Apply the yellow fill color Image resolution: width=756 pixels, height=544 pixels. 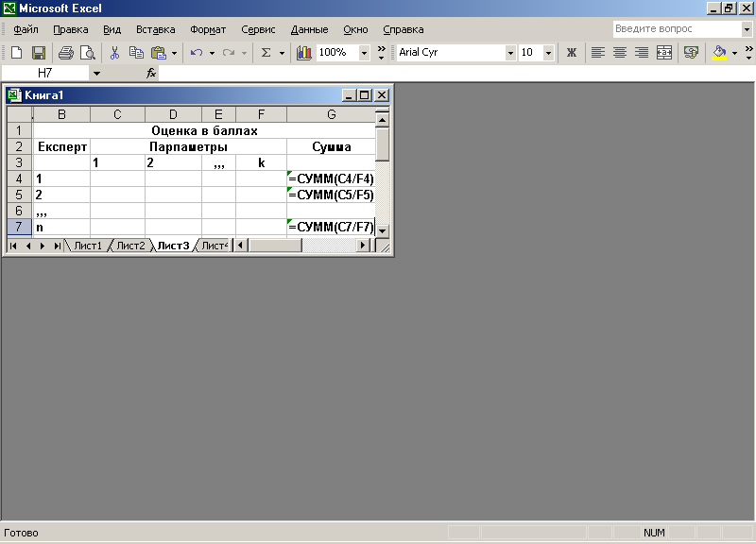point(719,53)
